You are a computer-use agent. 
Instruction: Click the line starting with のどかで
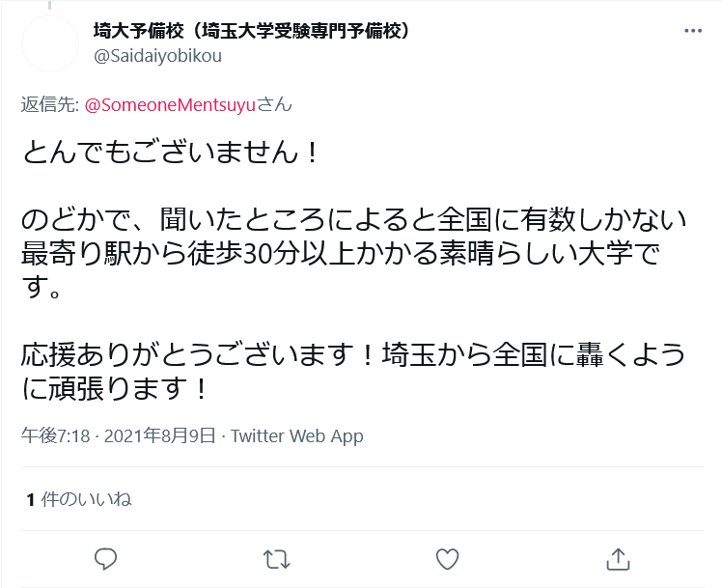(353, 220)
